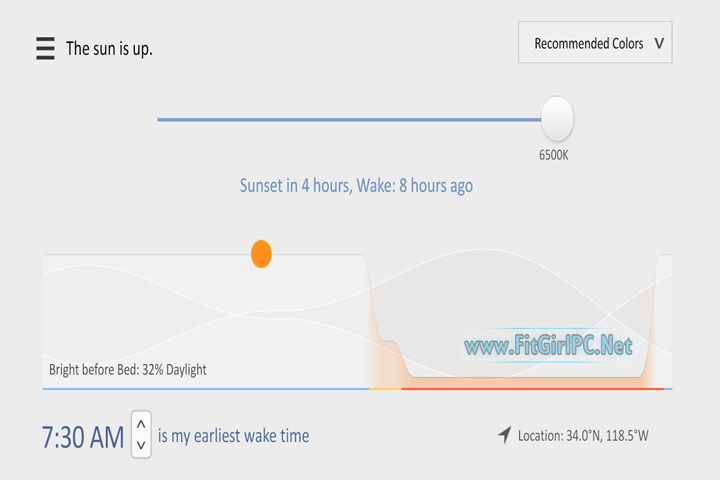The height and width of the screenshot is (480, 720).
Task: Click the blue daytime segment of the timeline bar
Action: pyautogui.click(x=200, y=388)
